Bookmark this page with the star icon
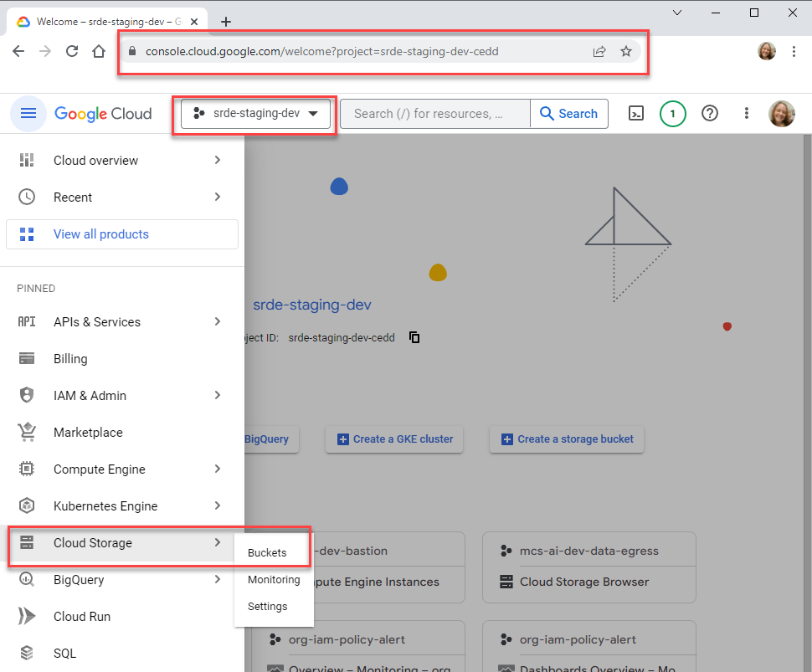The image size is (812, 672). point(626,51)
